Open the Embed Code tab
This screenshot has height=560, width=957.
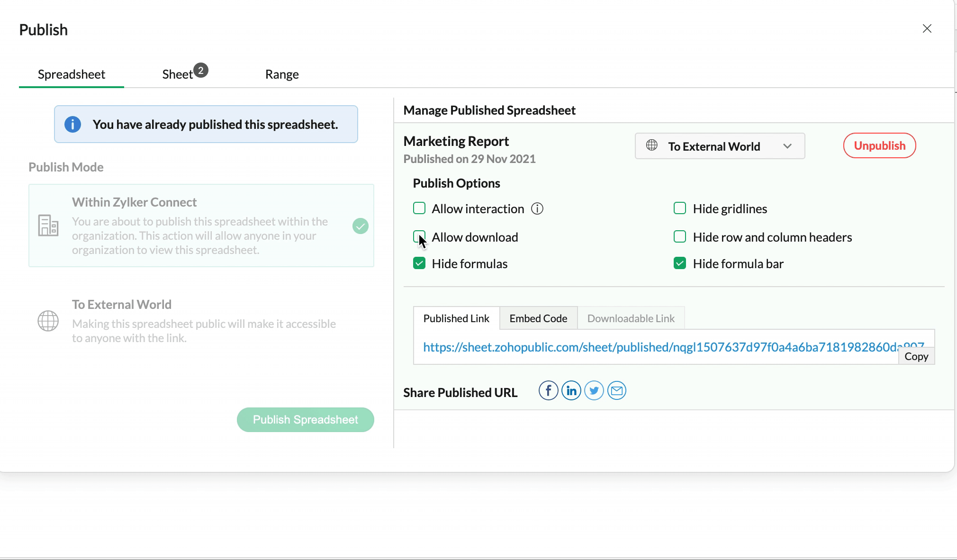(538, 318)
